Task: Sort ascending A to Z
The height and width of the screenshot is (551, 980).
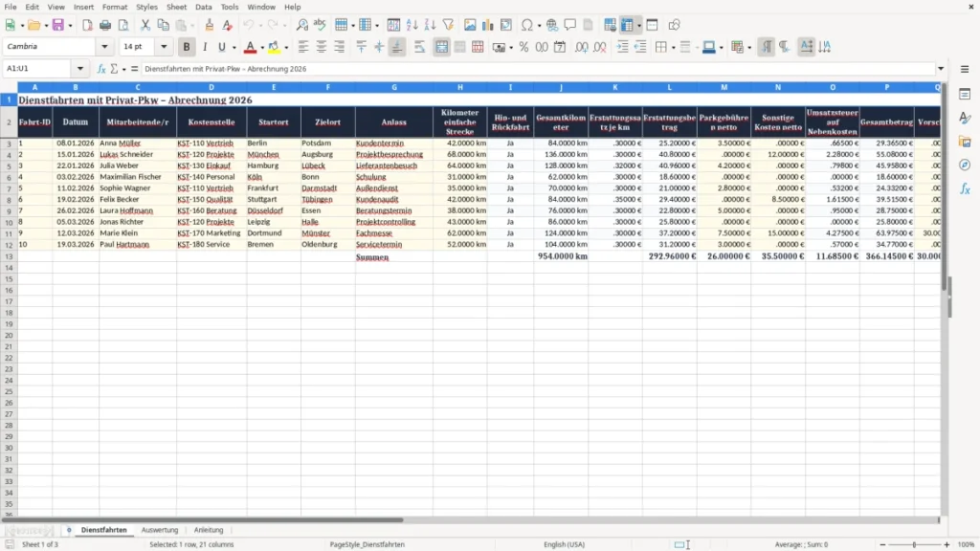Action: (x=412, y=25)
